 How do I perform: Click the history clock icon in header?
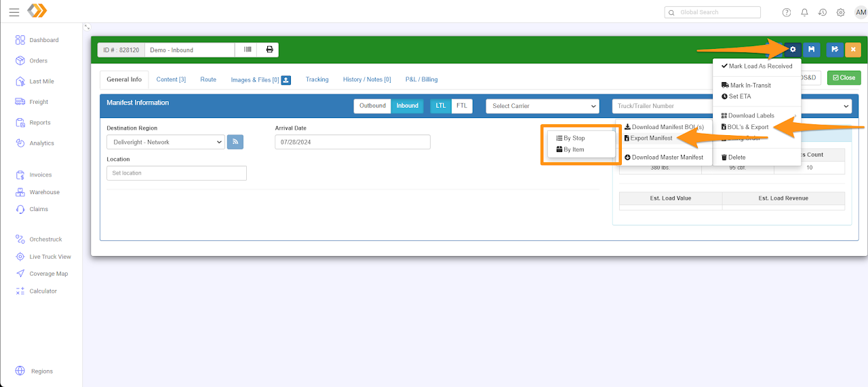[x=823, y=12]
